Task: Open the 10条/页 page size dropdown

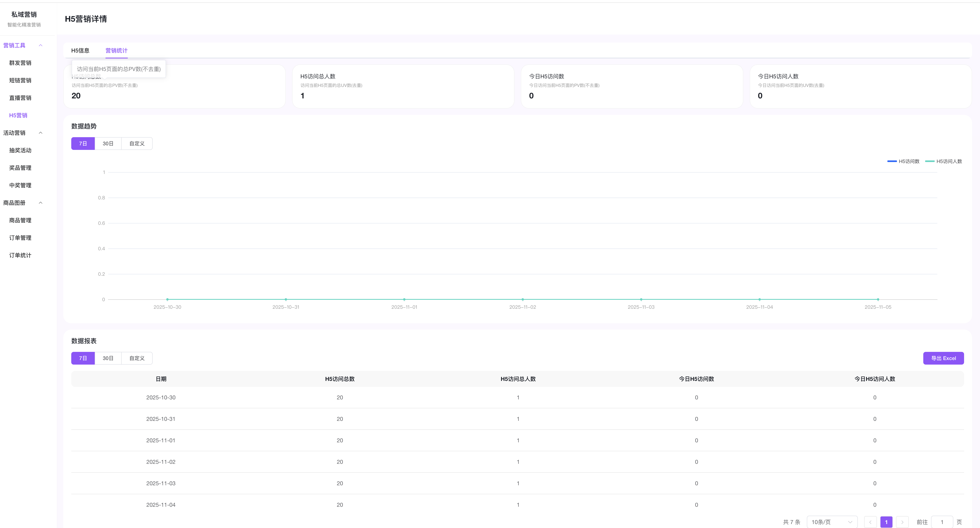Action: 832,522
